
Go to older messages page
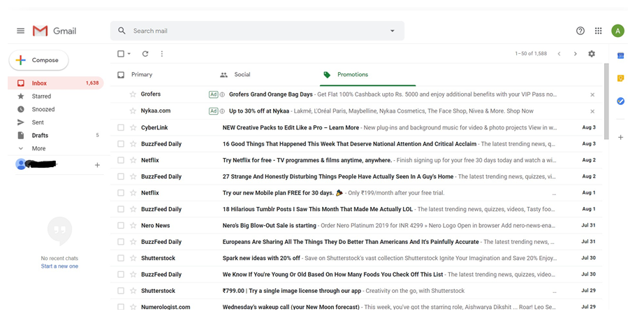click(x=575, y=54)
